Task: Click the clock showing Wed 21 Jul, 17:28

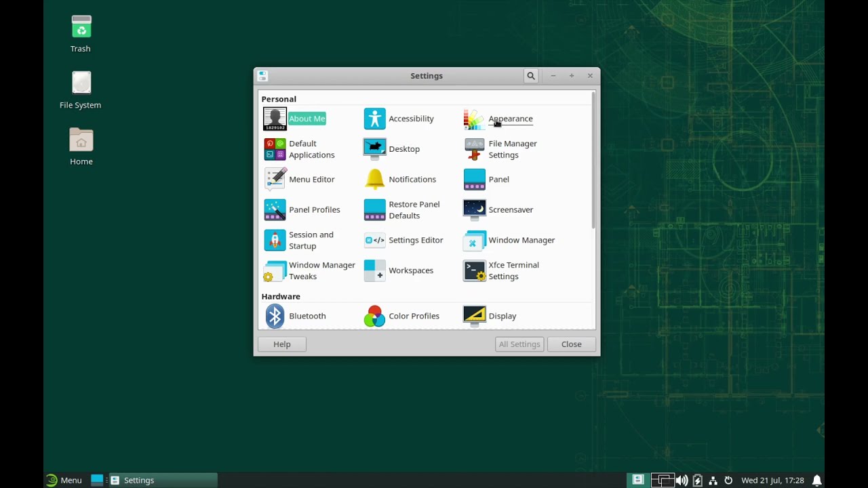Action: (772, 481)
